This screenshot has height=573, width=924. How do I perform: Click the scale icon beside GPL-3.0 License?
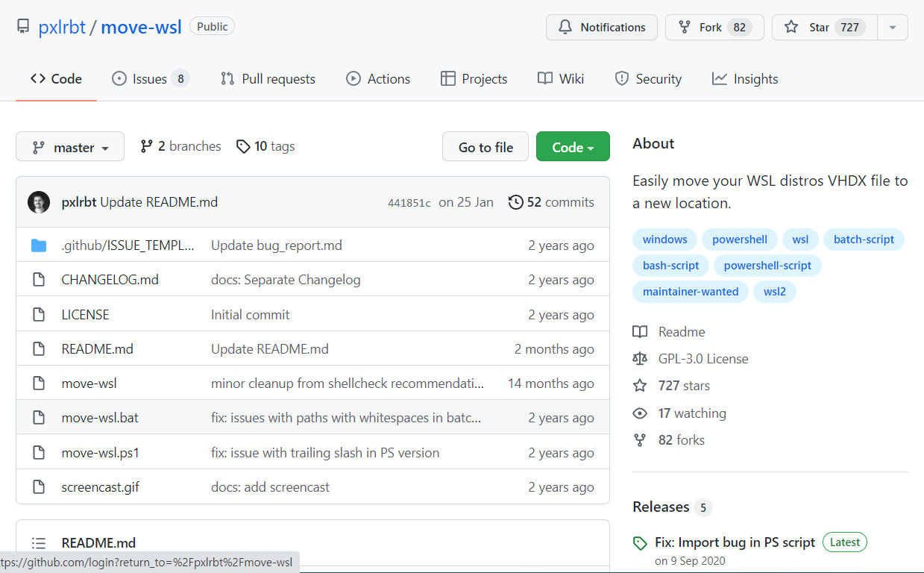pyautogui.click(x=640, y=359)
